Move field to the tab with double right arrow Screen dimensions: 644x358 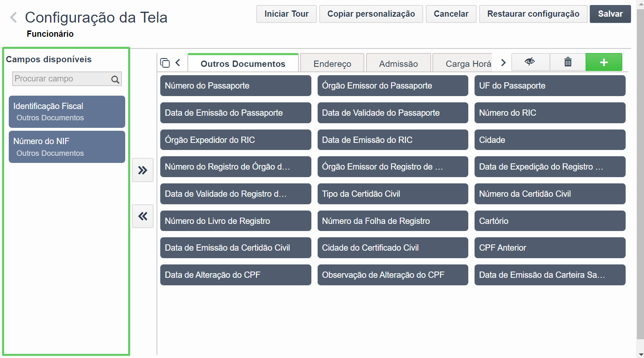tap(143, 170)
